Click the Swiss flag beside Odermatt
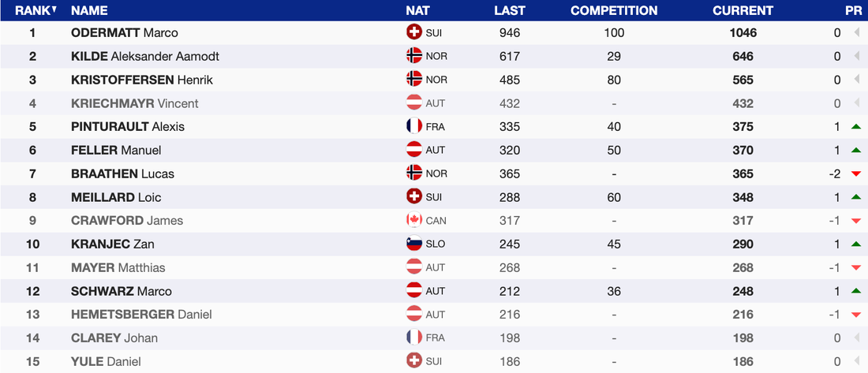 click(413, 32)
